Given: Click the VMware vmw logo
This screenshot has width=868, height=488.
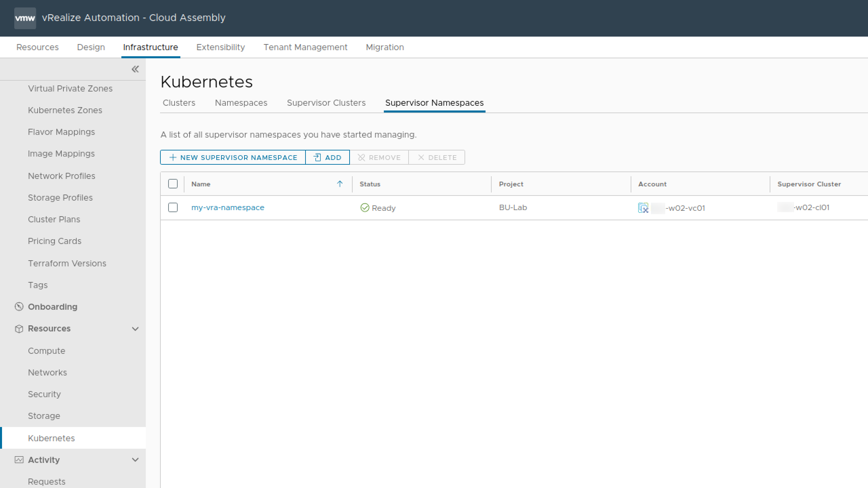Looking at the screenshot, I should pos(25,18).
